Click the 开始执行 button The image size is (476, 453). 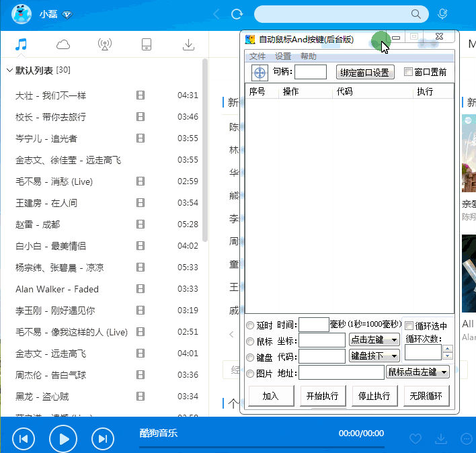click(x=323, y=396)
